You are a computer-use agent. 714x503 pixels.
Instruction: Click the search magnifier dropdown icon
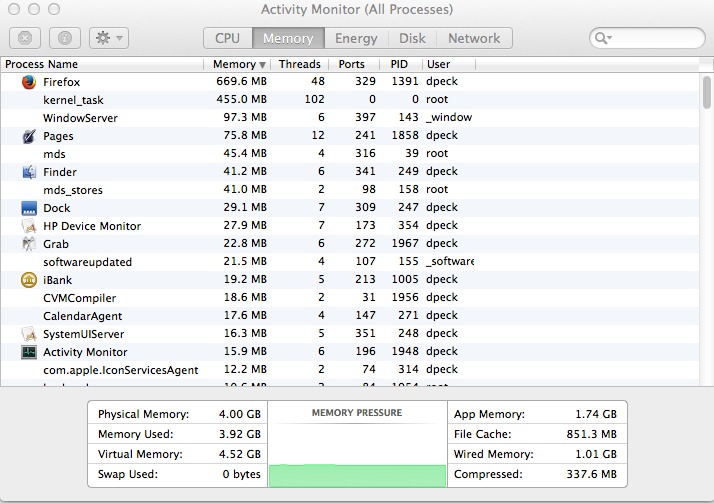pos(603,38)
